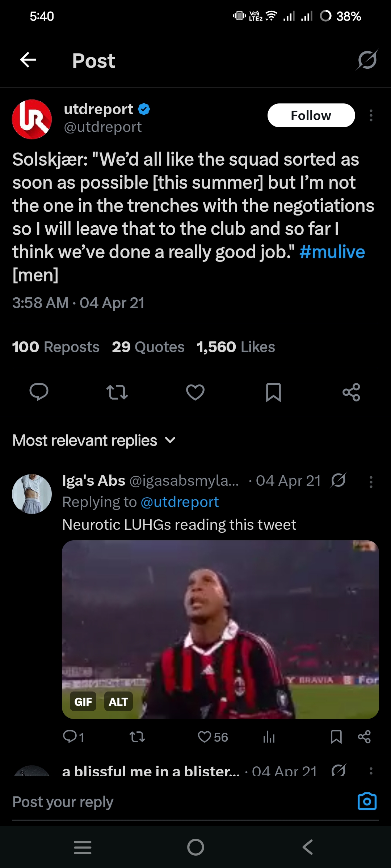Reply to the main utdreport post
Image resolution: width=391 pixels, height=868 pixels.
tap(39, 392)
